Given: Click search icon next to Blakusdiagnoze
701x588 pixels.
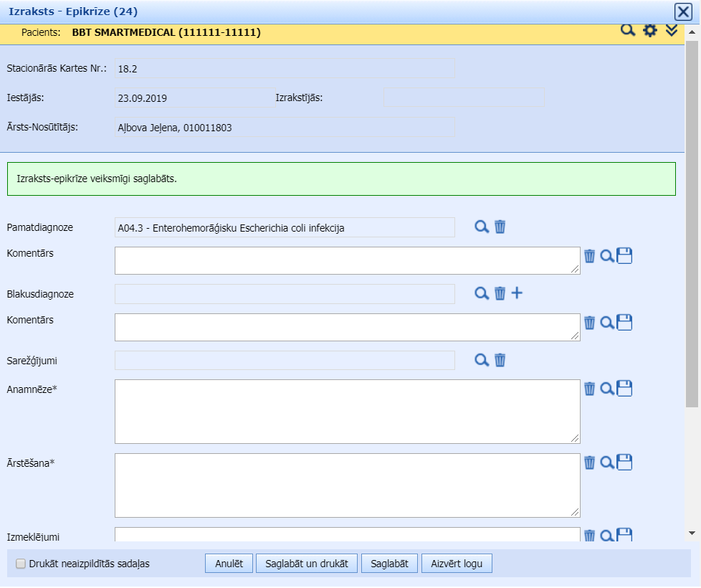Looking at the screenshot, I should coord(482,293).
